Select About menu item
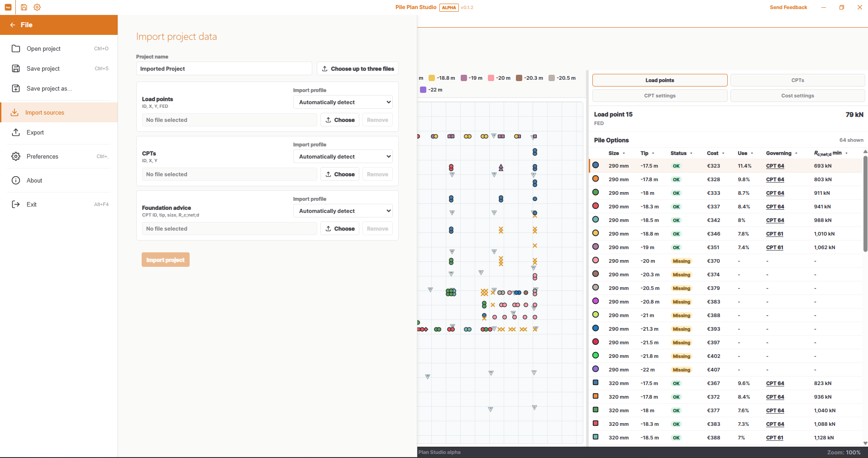 (59, 180)
